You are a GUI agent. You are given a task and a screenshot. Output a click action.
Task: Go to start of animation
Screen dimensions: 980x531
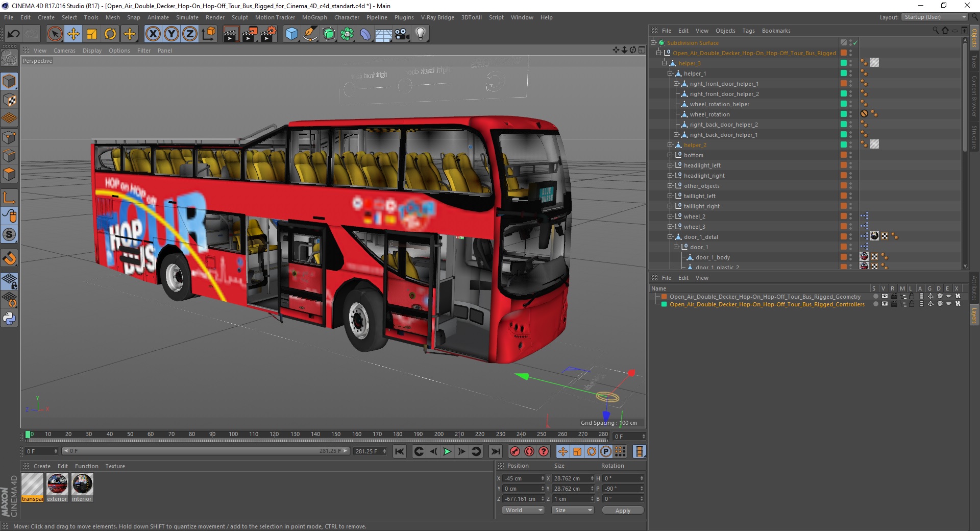tap(400, 451)
